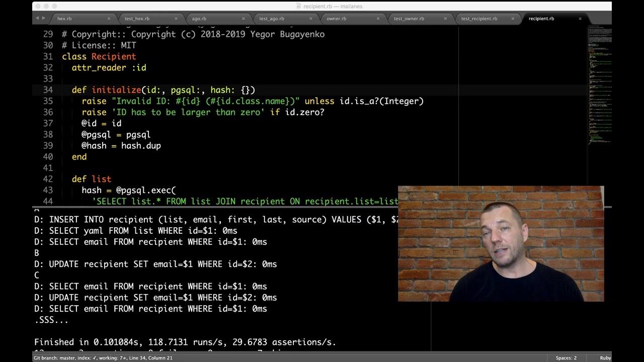Click line number 42 in the gutter
This screenshot has height=362, width=644.
click(48, 179)
